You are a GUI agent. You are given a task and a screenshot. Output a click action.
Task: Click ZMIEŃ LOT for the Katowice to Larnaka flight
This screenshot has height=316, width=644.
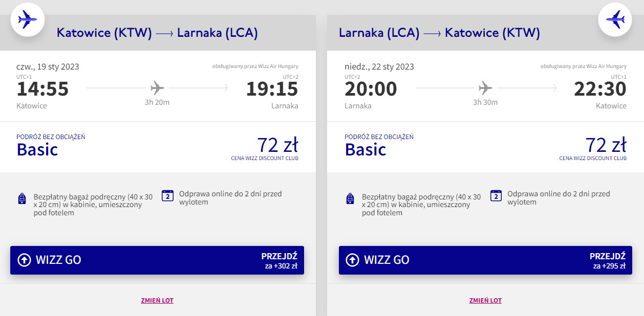[157, 301]
